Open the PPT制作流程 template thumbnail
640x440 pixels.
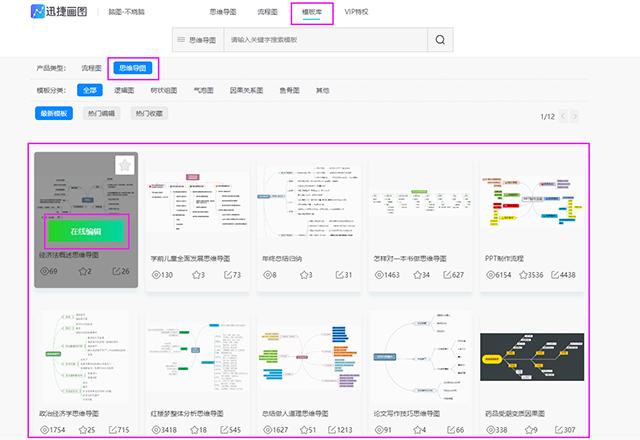pos(532,202)
